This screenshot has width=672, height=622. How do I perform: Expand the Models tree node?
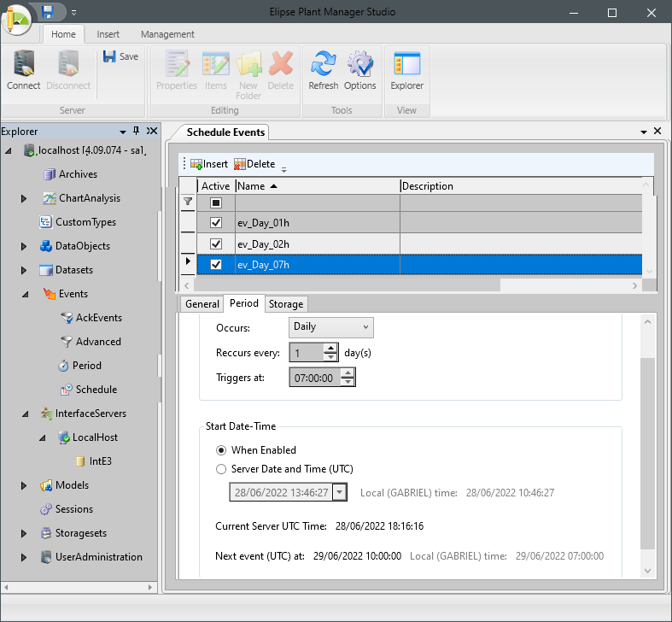tap(24, 485)
